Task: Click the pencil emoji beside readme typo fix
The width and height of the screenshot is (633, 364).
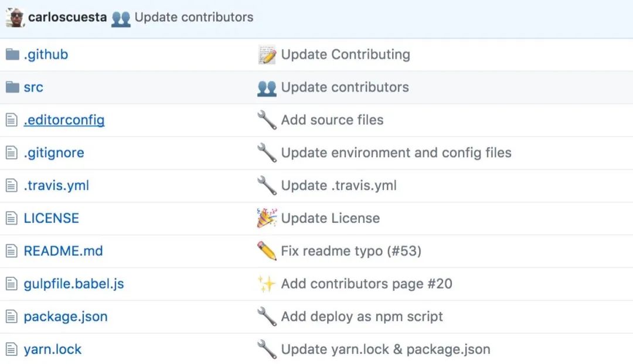Action: (267, 250)
